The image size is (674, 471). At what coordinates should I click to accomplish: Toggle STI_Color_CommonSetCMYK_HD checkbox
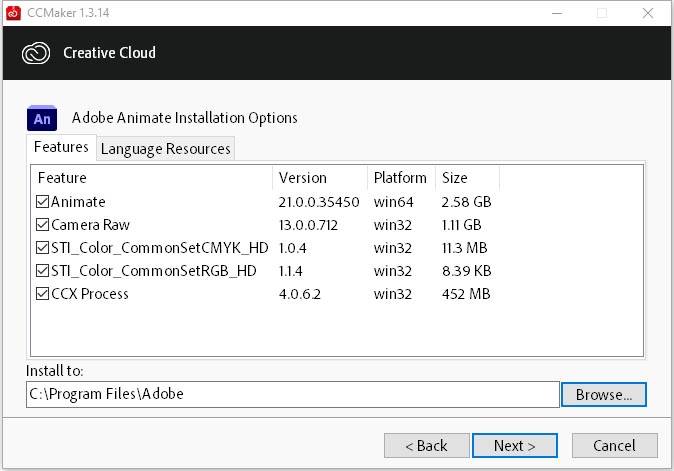42,248
